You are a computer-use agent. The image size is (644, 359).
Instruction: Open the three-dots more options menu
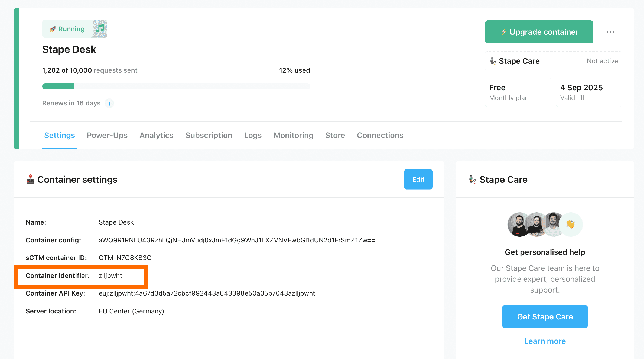pos(610,32)
